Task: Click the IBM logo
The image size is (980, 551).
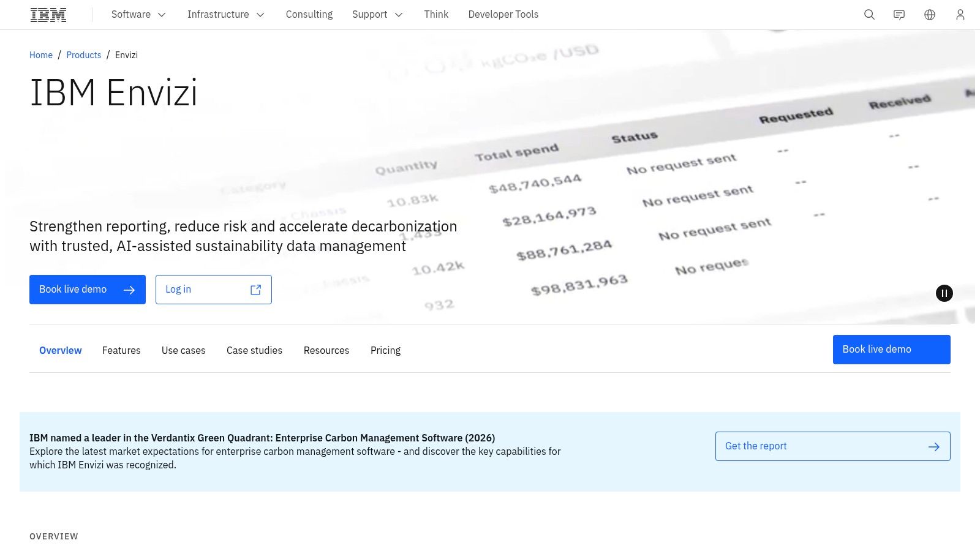Action: (48, 15)
